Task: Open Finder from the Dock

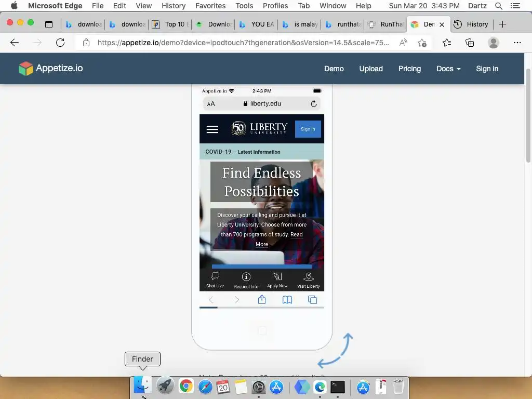Action: pyautogui.click(x=142, y=386)
